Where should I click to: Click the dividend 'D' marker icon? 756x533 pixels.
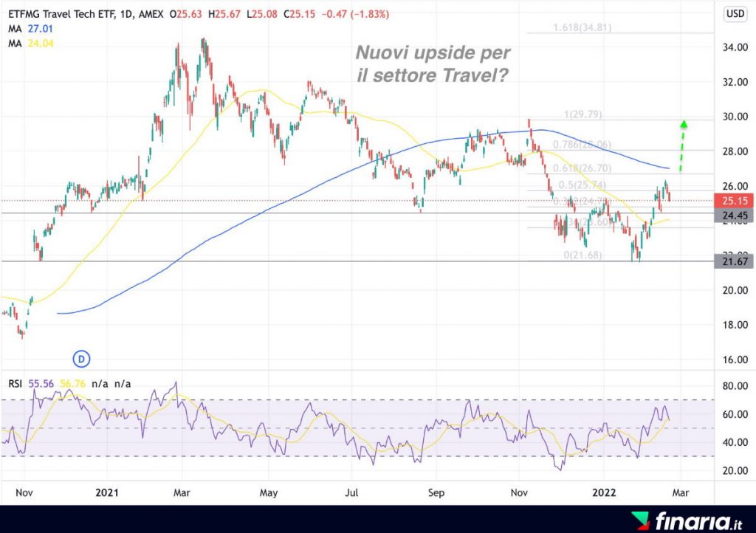81,359
